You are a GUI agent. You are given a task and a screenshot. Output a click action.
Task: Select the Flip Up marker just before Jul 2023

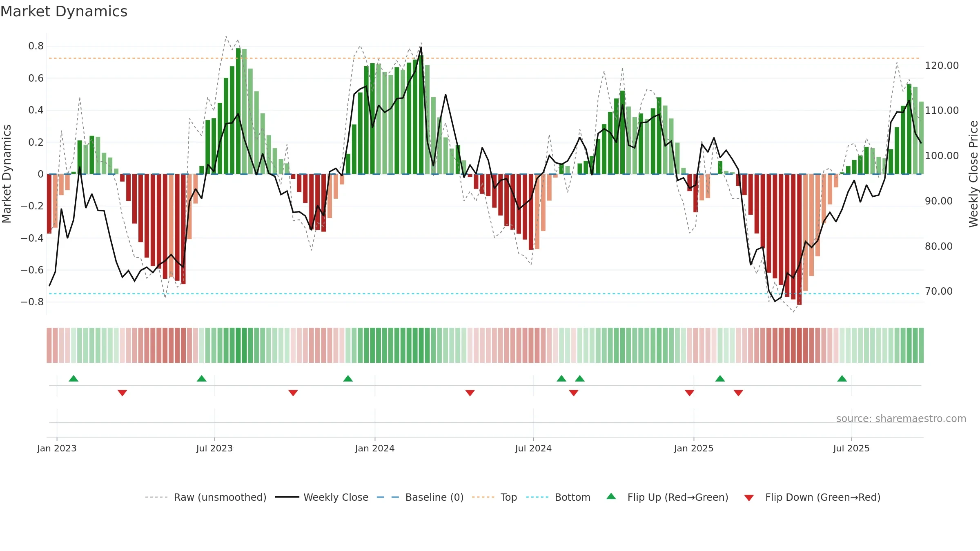[202, 378]
